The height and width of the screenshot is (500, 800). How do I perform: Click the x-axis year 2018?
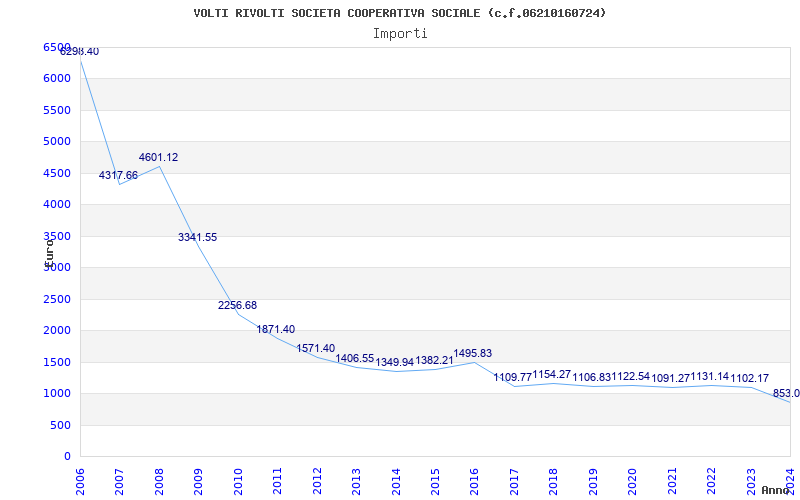point(554,481)
